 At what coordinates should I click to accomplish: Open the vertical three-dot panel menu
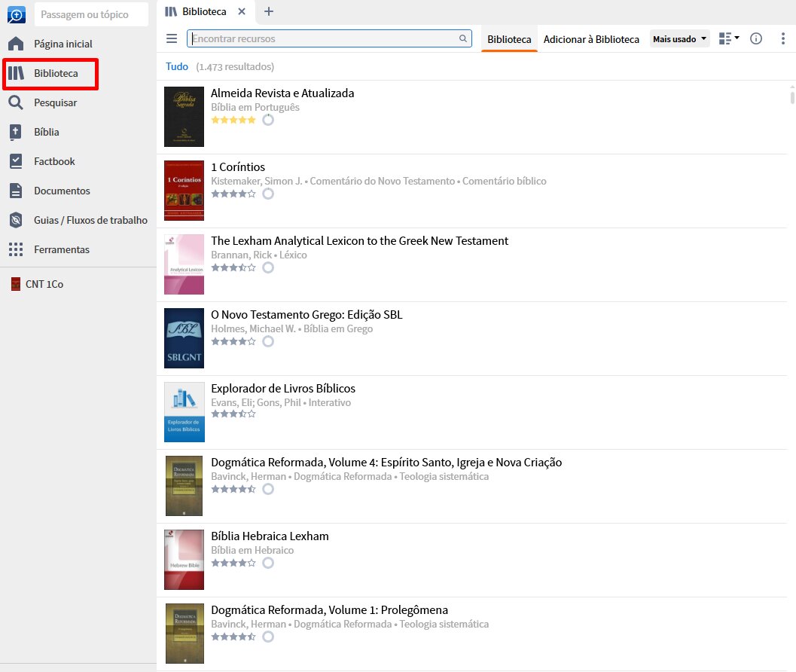[782, 38]
